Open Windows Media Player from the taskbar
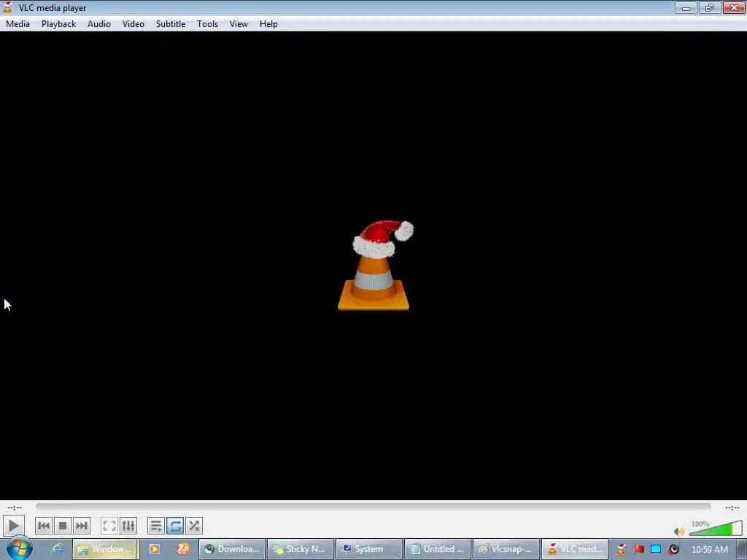 [155, 549]
